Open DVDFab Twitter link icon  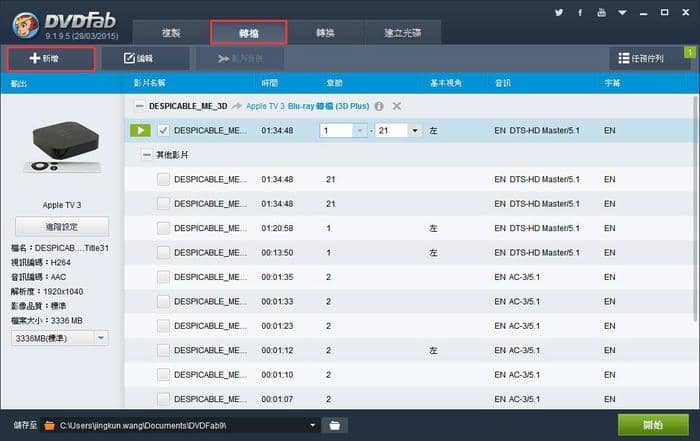[558, 12]
